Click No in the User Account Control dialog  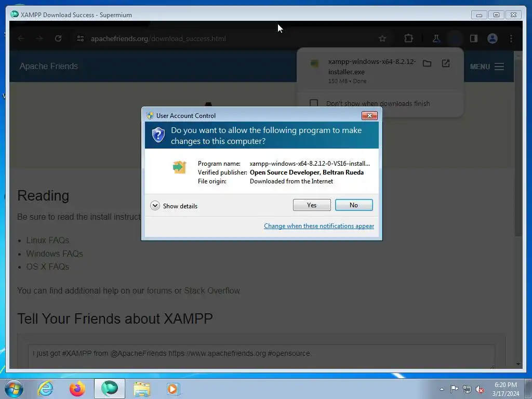click(x=353, y=205)
